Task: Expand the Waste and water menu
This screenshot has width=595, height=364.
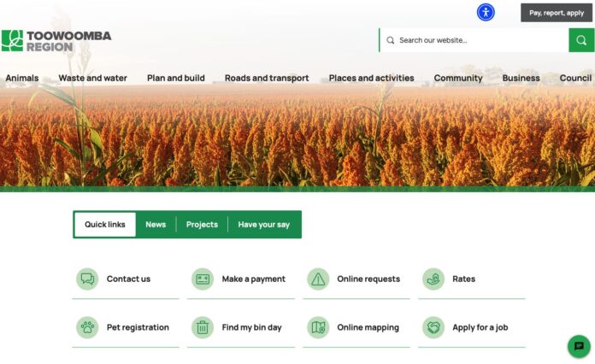Action: (x=92, y=78)
